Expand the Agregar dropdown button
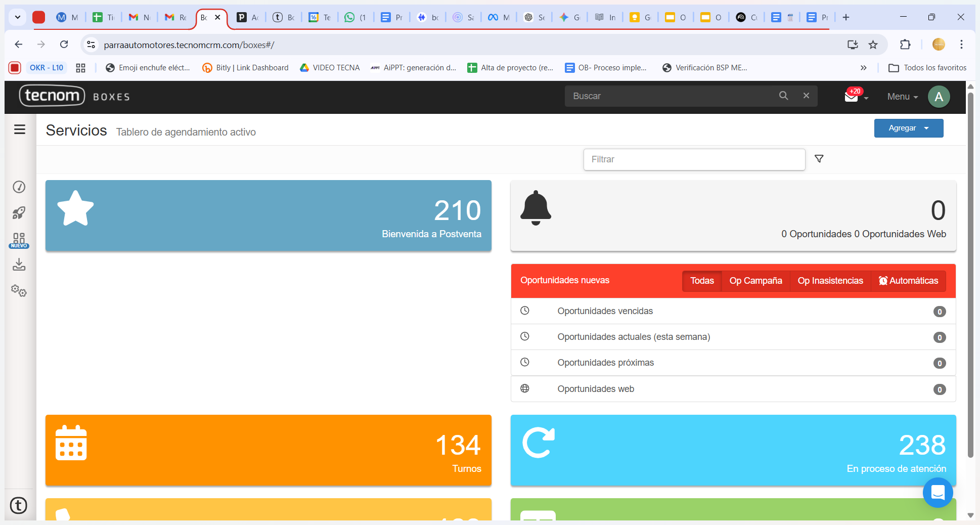This screenshot has height=525, width=980. pyautogui.click(x=908, y=128)
